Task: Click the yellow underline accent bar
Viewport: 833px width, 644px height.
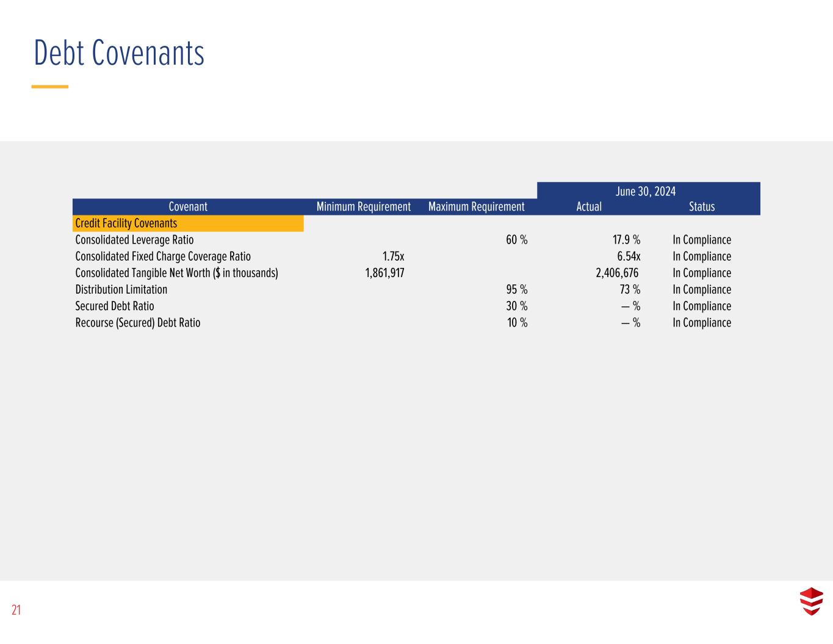Action: [50, 87]
